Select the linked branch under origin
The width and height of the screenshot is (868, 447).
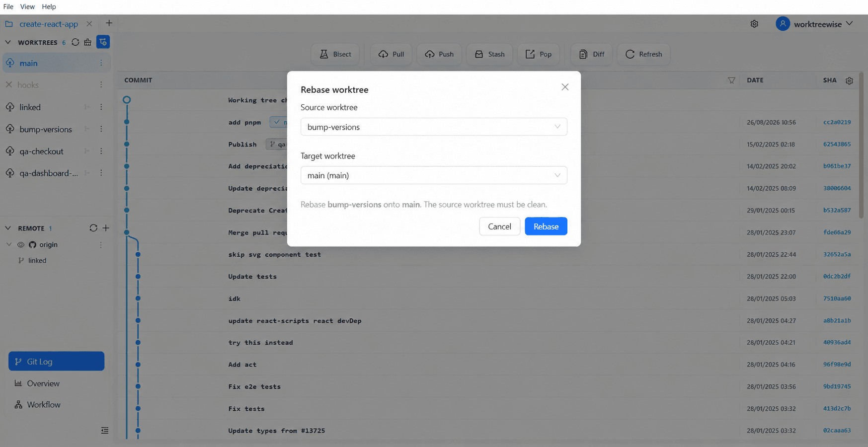[37, 260]
